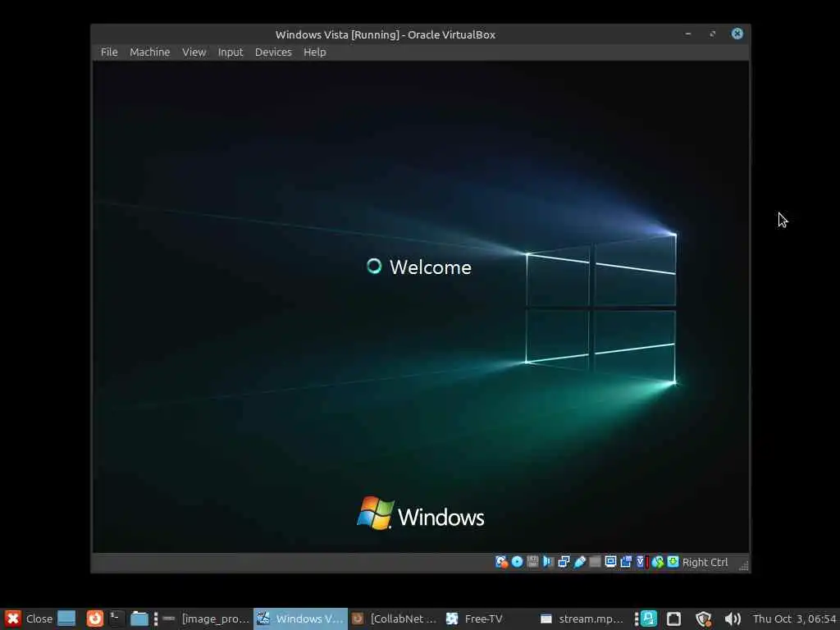Open the security shield tray icon
This screenshot has width=840, height=630.
[x=703, y=619]
